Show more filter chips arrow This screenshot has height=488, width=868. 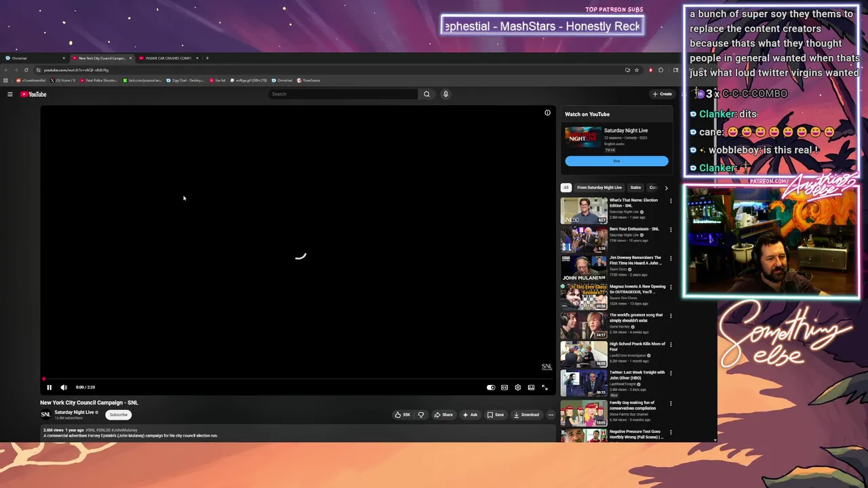pyautogui.click(x=666, y=188)
